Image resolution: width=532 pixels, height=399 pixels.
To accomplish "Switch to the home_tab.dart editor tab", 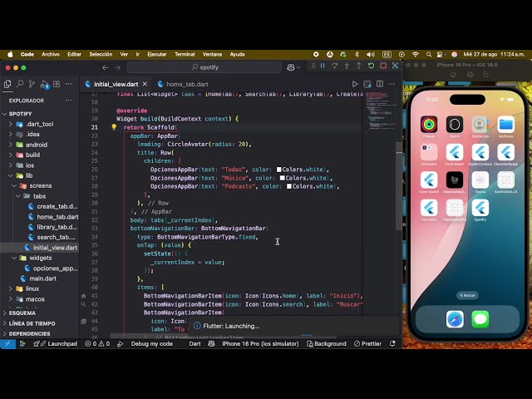I will 183,84.
